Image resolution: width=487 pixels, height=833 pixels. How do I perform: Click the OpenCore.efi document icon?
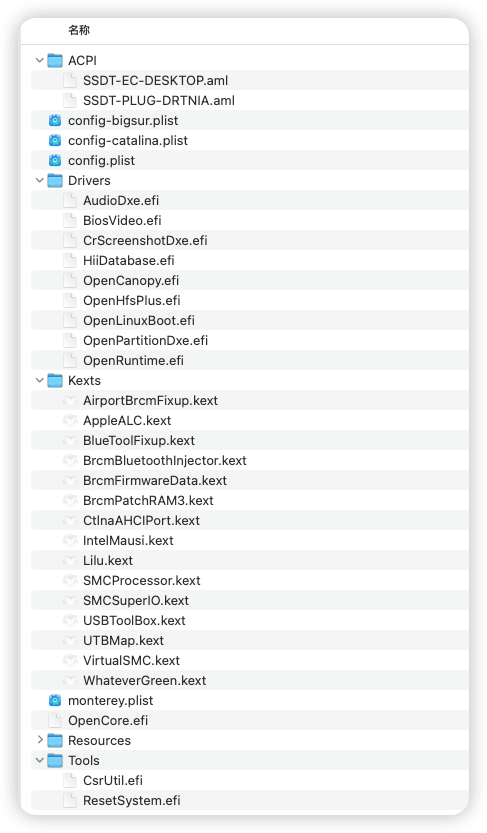coord(55,720)
